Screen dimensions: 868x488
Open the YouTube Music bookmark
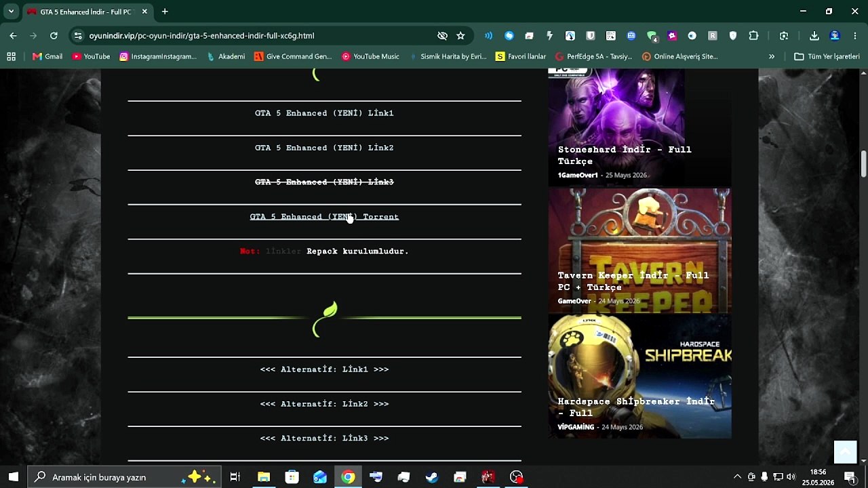pos(370,57)
